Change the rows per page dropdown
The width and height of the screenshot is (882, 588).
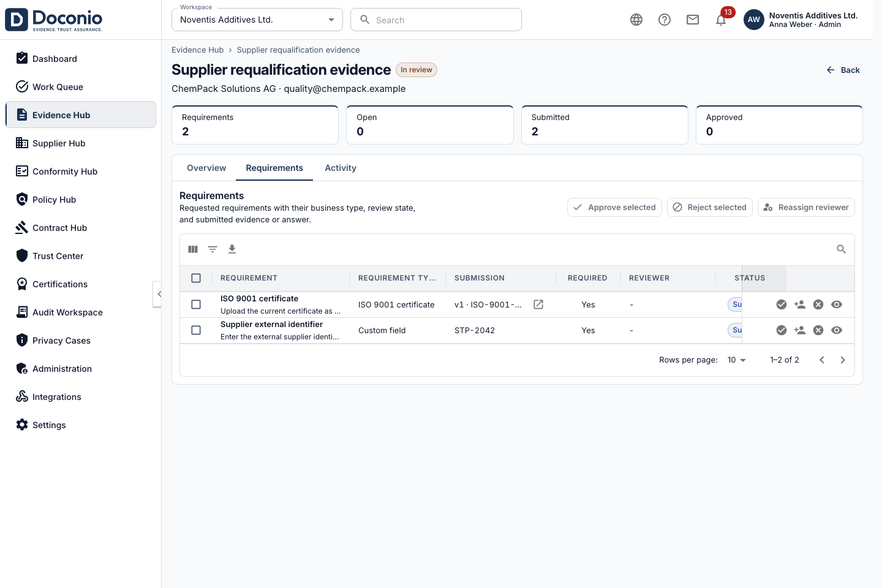point(737,360)
